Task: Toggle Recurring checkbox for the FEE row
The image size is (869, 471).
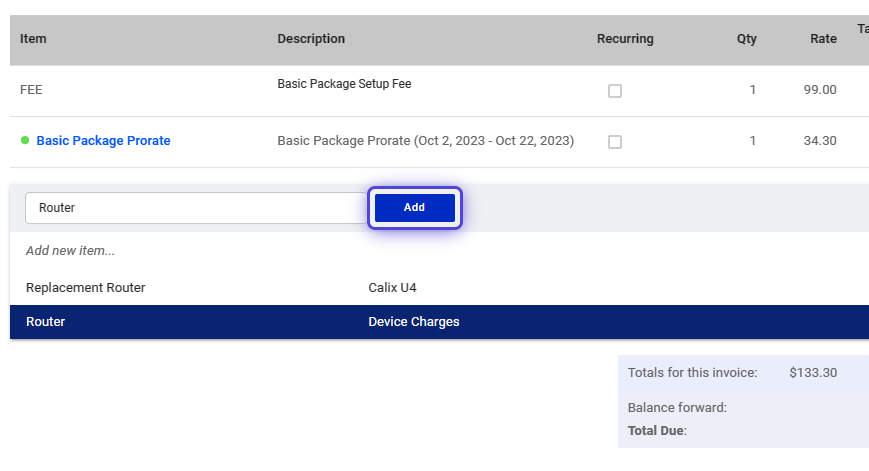Action: tap(615, 90)
